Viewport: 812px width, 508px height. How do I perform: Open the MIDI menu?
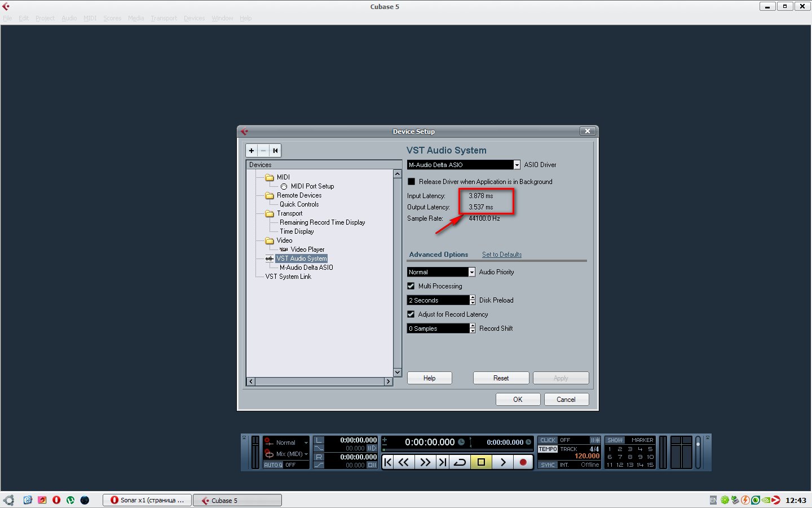click(90, 18)
